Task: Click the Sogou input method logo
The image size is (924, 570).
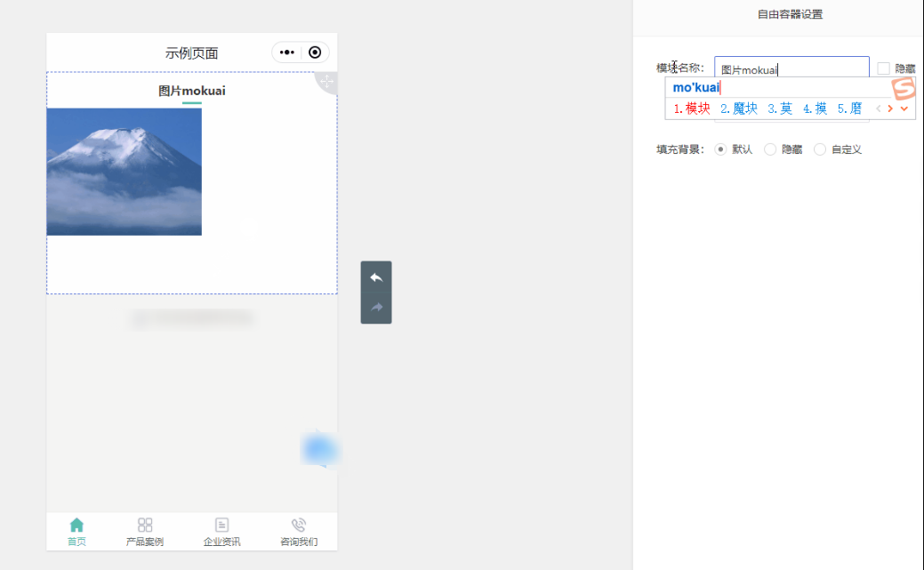Action: [x=903, y=88]
